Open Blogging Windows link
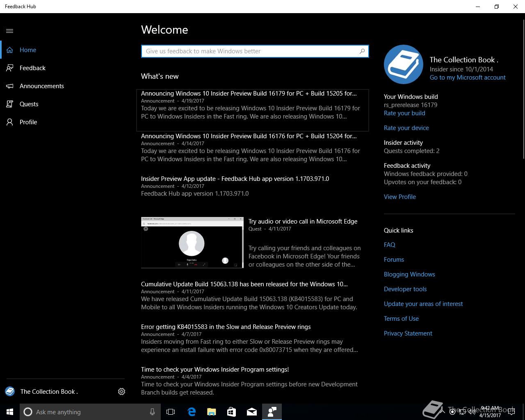This screenshot has height=420, width=525. pos(409,274)
